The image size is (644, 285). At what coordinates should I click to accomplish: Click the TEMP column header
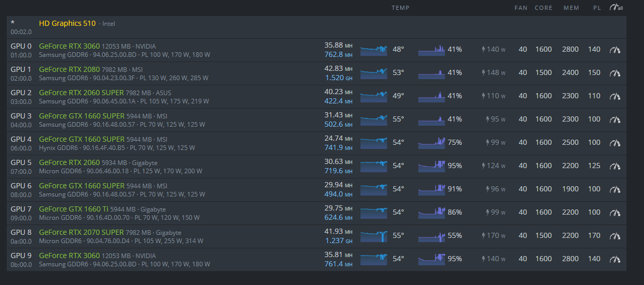[x=400, y=8]
